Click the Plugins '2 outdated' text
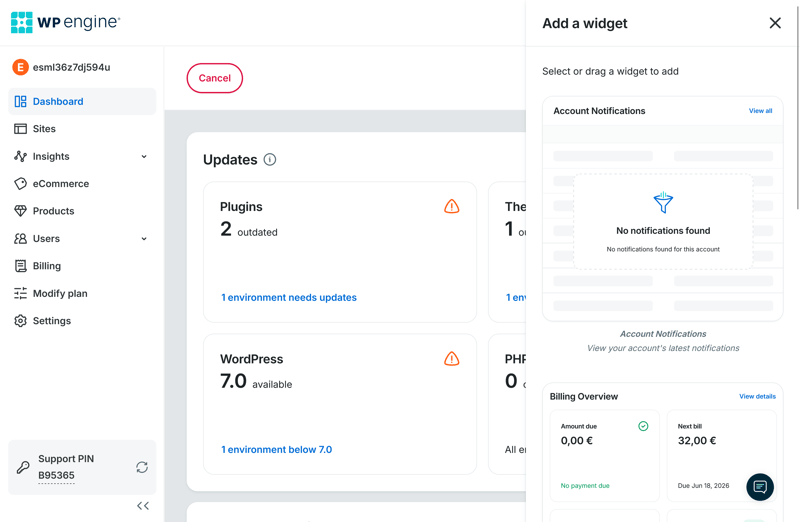This screenshot has width=800, height=522. click(x=249, y=230)
